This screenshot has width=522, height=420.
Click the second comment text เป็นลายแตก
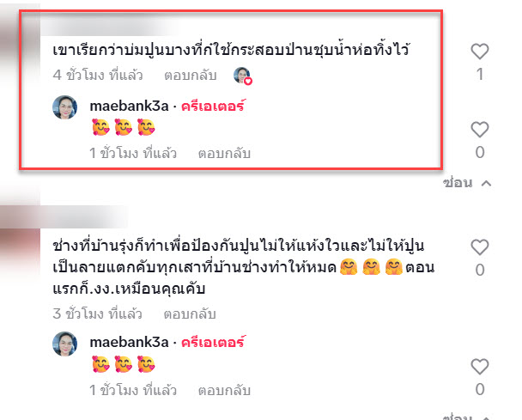point(244,267)
